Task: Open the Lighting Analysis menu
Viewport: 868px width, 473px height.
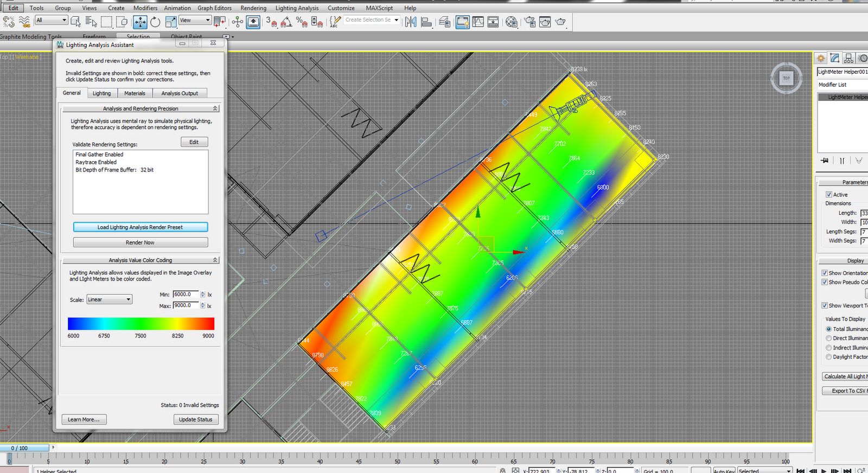Action: pos(297,8)
